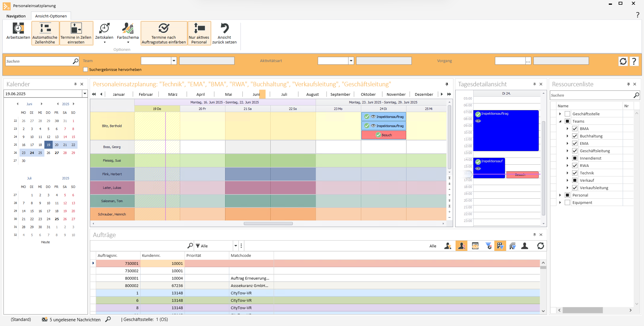This screenshot has height=326, width=644.
Task: Switch to the Navigation tab
Action: point(16,16)
